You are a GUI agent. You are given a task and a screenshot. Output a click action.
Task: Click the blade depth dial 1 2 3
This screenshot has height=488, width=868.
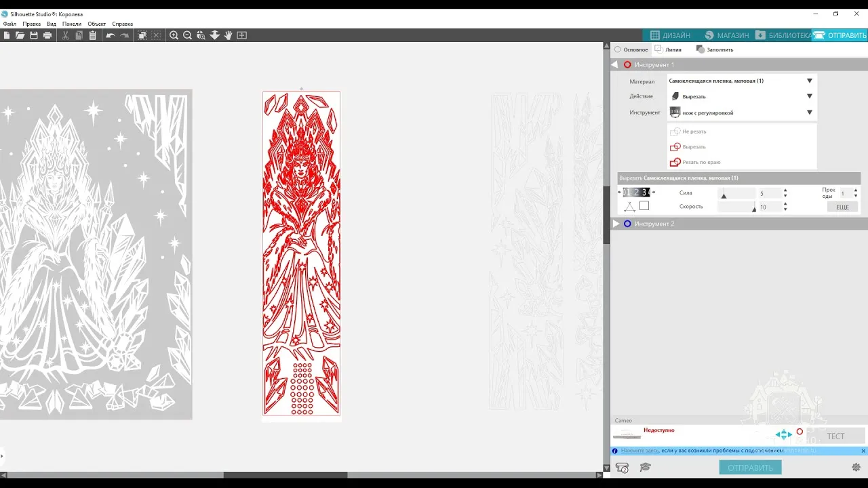tap(637, 192)
